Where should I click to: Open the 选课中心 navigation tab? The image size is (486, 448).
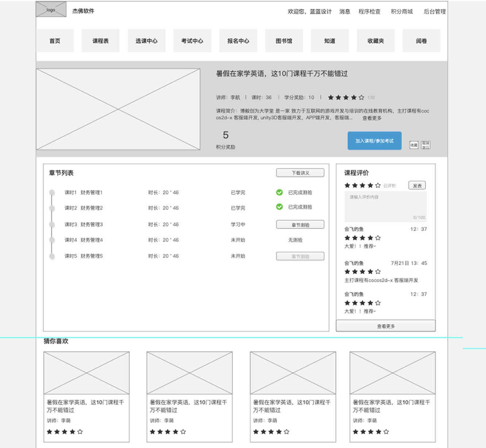[x=146, y=41]
